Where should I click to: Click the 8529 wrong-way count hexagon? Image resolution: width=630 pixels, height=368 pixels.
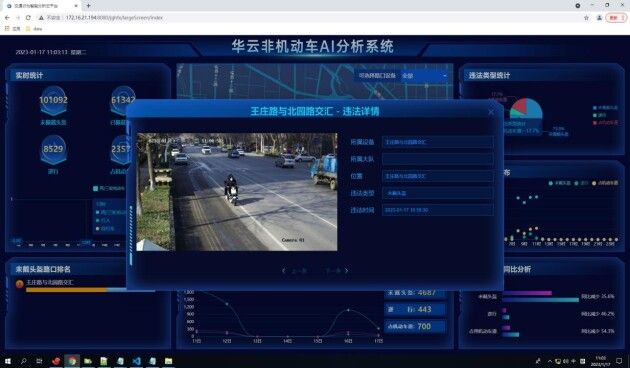[x=53, y=149]
